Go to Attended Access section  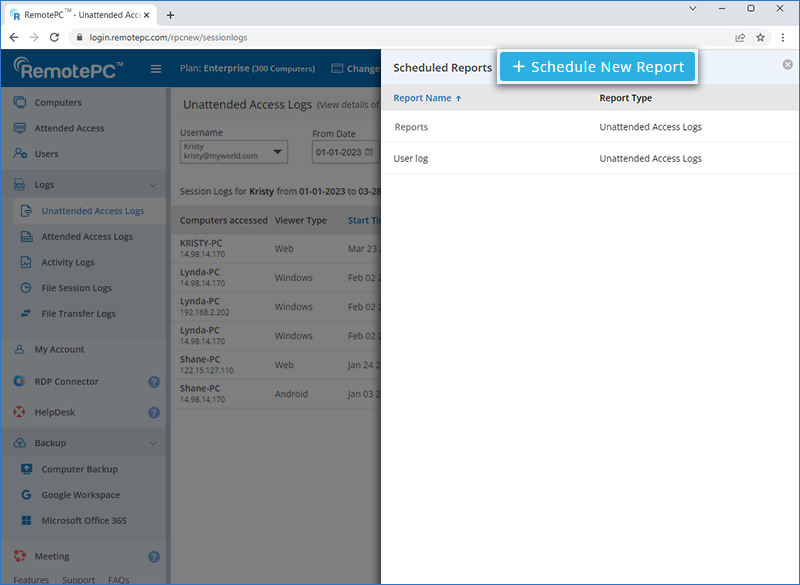[69, 128]
